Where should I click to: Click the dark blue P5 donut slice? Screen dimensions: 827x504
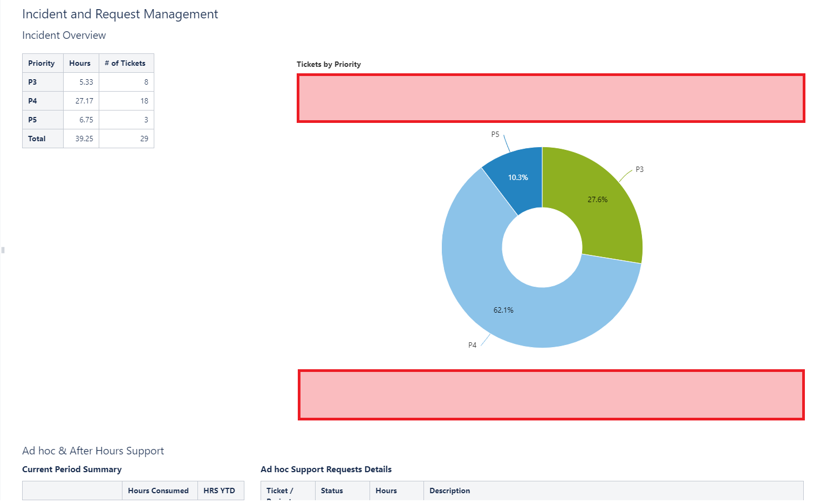tap(516, 178)
